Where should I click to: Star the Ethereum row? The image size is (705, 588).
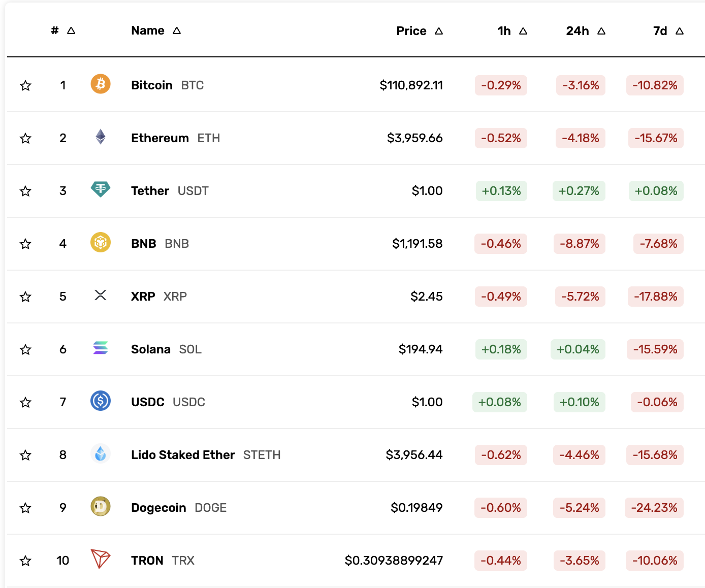[x=25, y=138]
